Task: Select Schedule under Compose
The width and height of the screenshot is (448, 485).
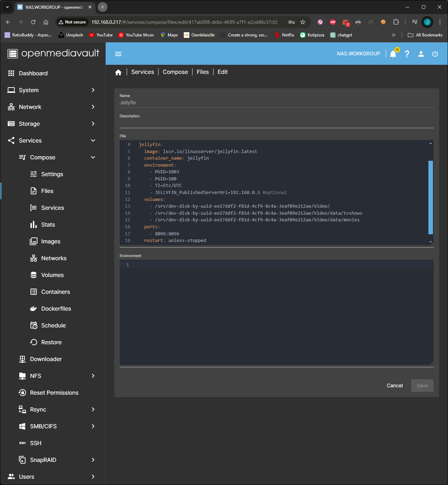Action: coord(53,325)
